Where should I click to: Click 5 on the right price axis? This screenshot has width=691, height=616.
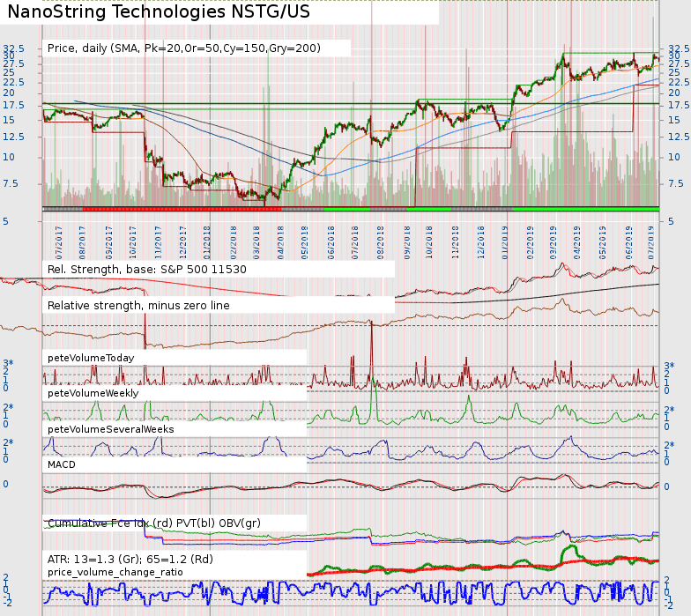coord(672,220)
